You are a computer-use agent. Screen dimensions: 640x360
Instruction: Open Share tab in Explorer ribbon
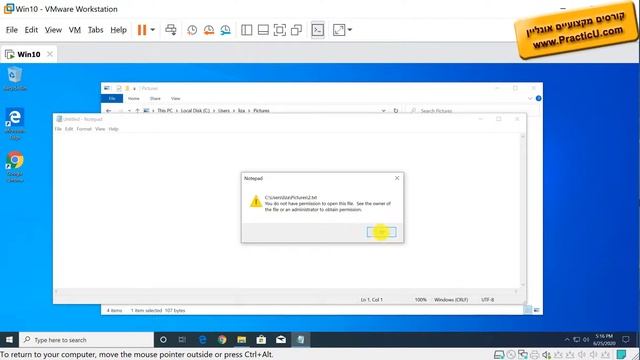[155, 98]
